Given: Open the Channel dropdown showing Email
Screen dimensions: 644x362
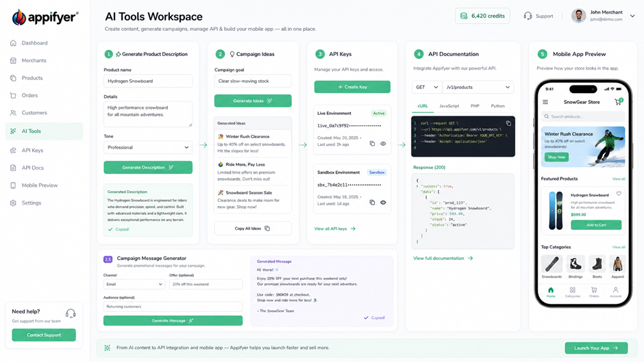Looking at the screenshot, I should click(134, 284).
